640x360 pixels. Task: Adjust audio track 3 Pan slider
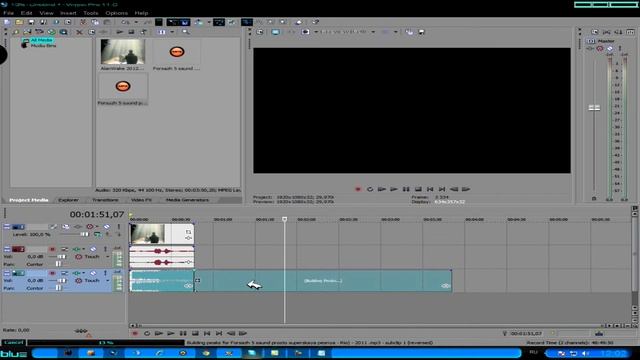58,288
